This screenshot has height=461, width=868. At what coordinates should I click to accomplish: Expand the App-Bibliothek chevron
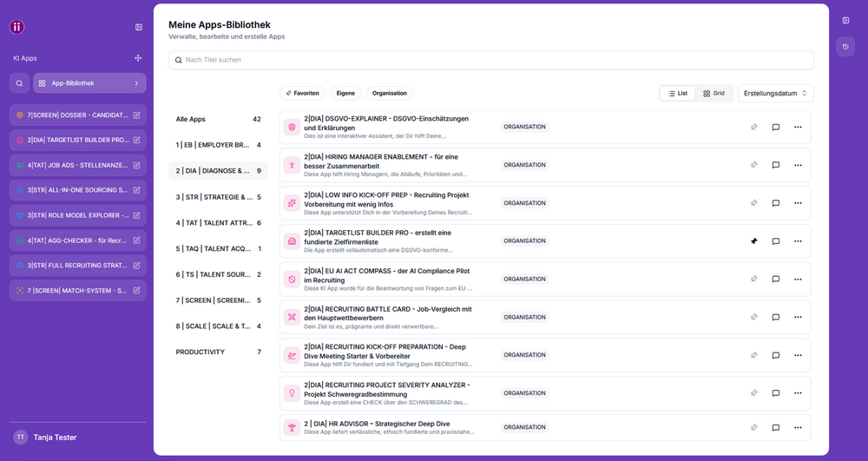click(137, 83)
